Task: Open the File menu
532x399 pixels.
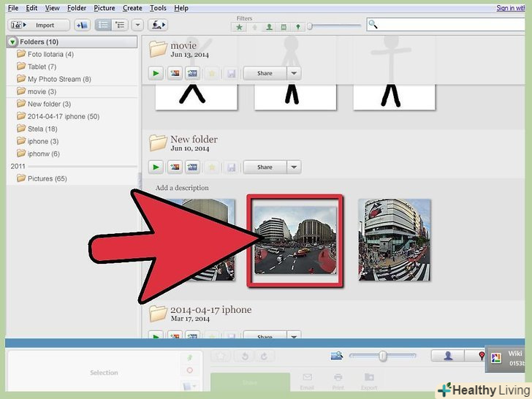Action: coord(13,8)
